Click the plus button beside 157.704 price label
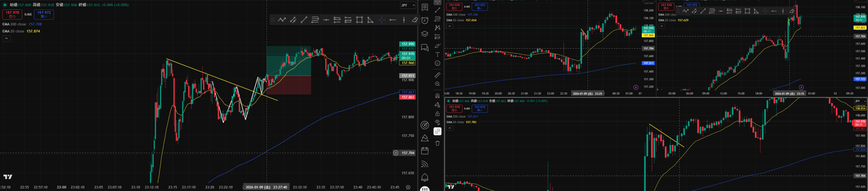Image resolution: width=868 pixels, height=191 pixels. pyautogui.click(x=396, y=153)
